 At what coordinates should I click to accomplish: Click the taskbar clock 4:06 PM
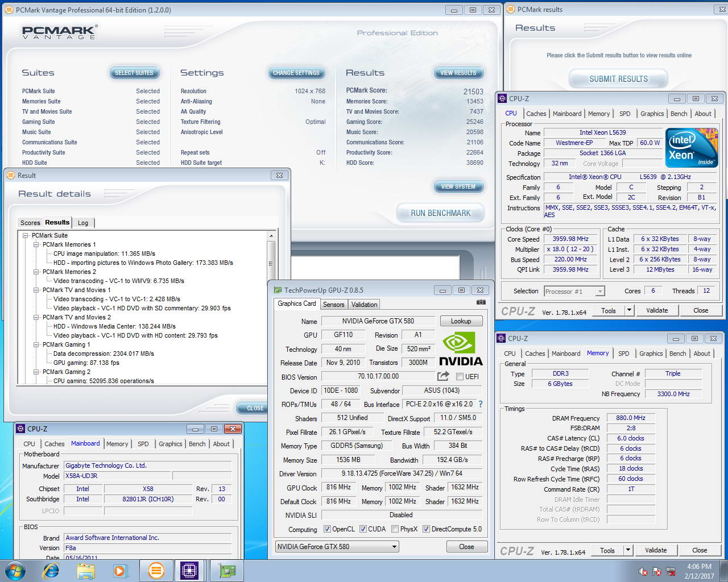(x=699, y=567)
